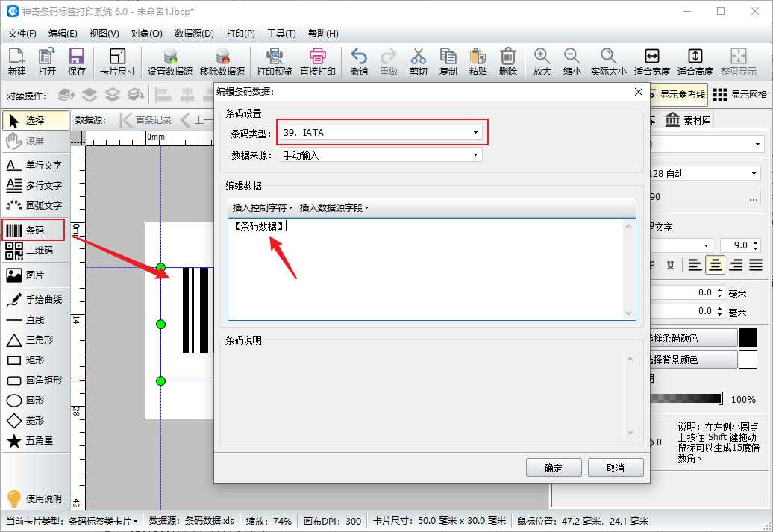Image resolution: width=773 pixels, height=532 pixels.
Task: Zoom out with the 缩小 magnifier
Action: 572,62
